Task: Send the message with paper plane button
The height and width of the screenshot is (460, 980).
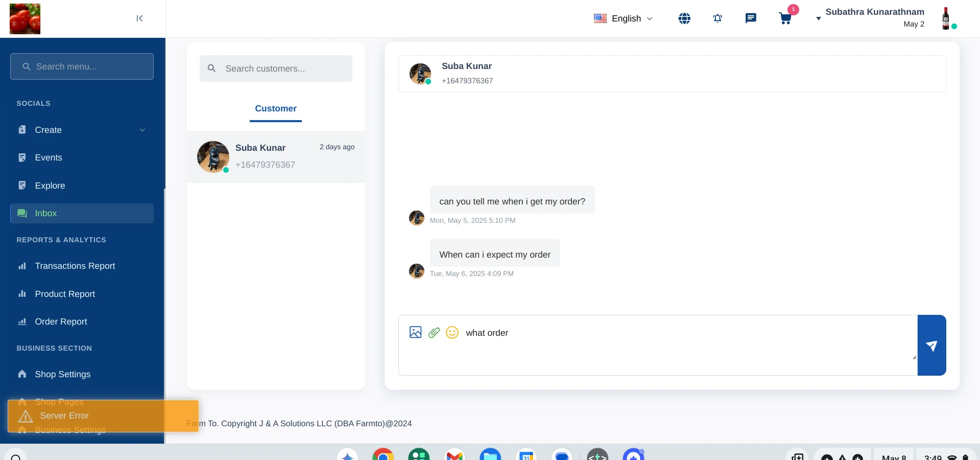Action: (931, 346)
